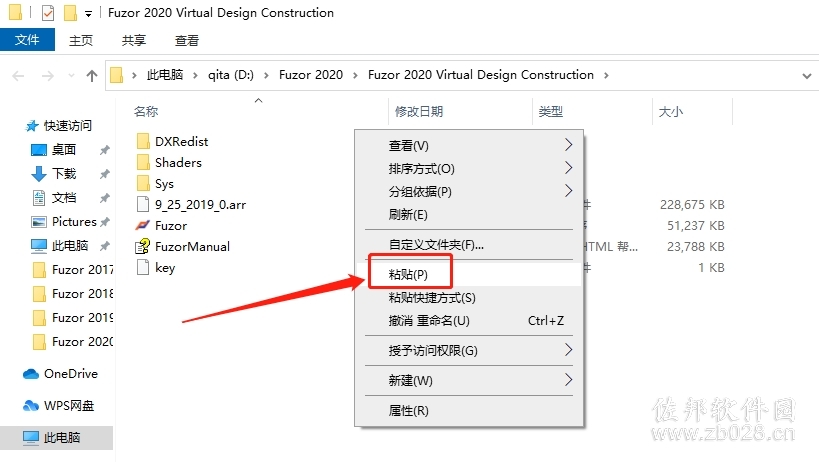Open the Sys folder icon
819x462 pixels.
pos(143,183)
